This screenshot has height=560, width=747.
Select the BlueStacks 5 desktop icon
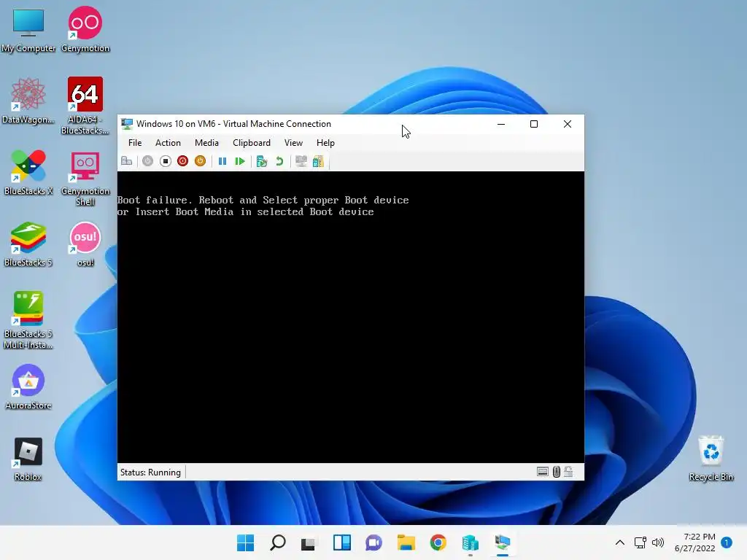click(28, 244)
